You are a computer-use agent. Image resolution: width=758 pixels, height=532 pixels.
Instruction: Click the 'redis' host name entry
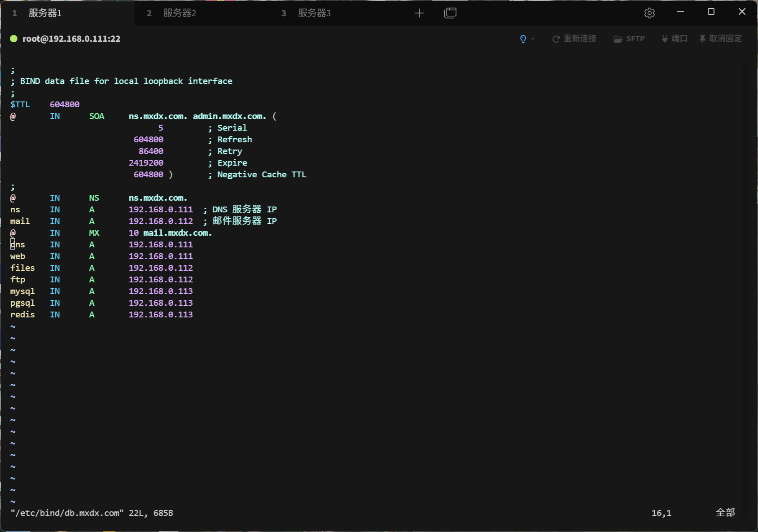(x=22, y=314)
